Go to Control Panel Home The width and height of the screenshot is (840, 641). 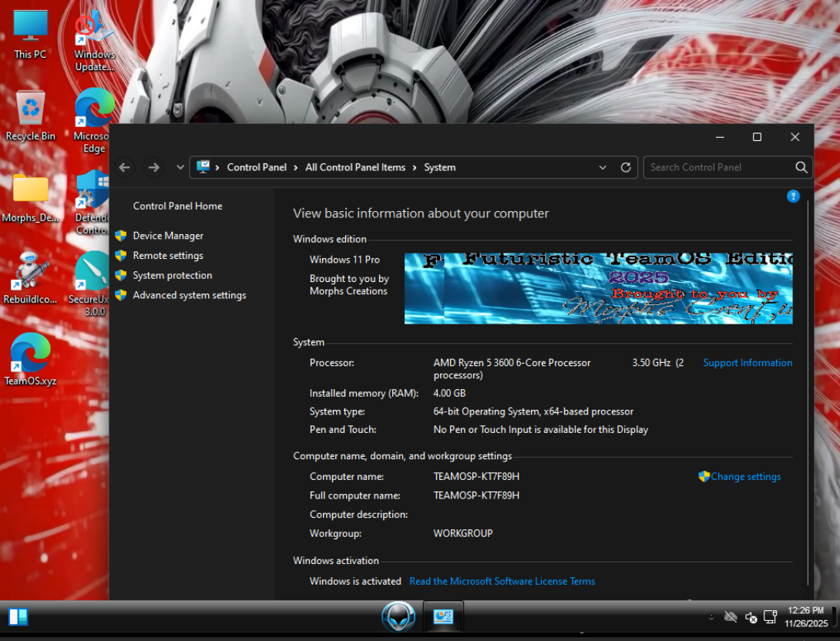point(177,206)
